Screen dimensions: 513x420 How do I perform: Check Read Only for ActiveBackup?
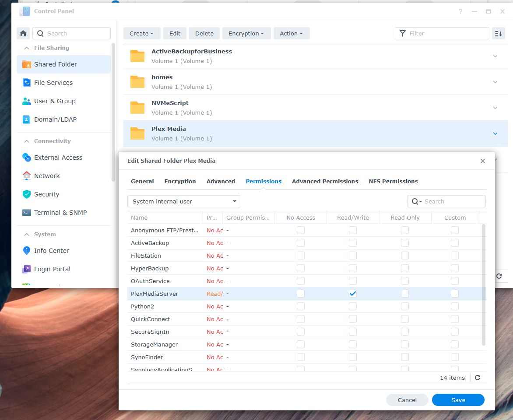tap(405, 243)
